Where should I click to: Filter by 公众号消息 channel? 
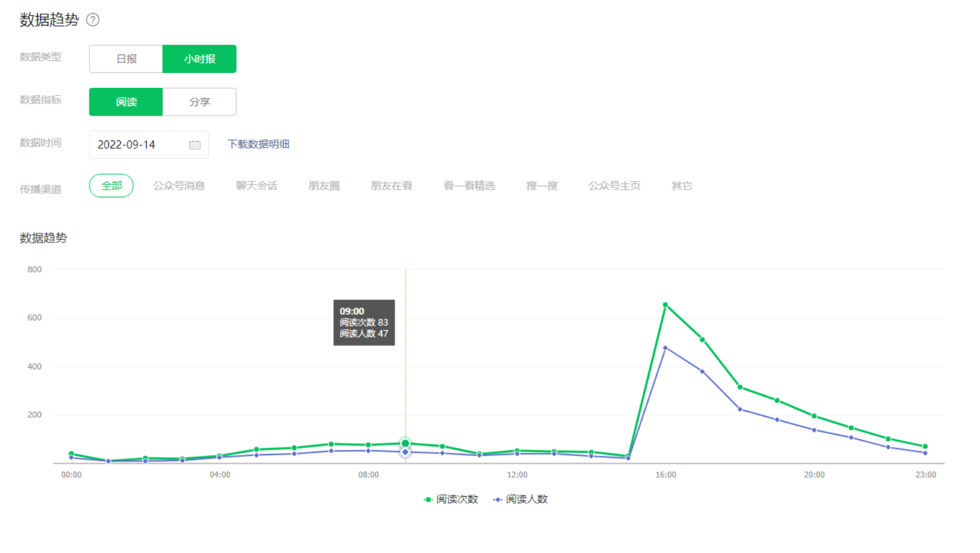pos(179,186)
